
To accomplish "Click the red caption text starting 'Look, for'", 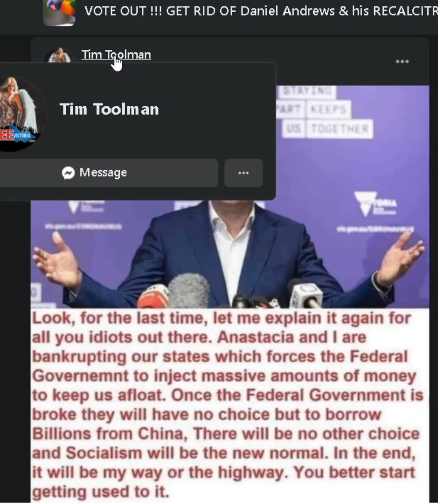I will coord(227,405).
